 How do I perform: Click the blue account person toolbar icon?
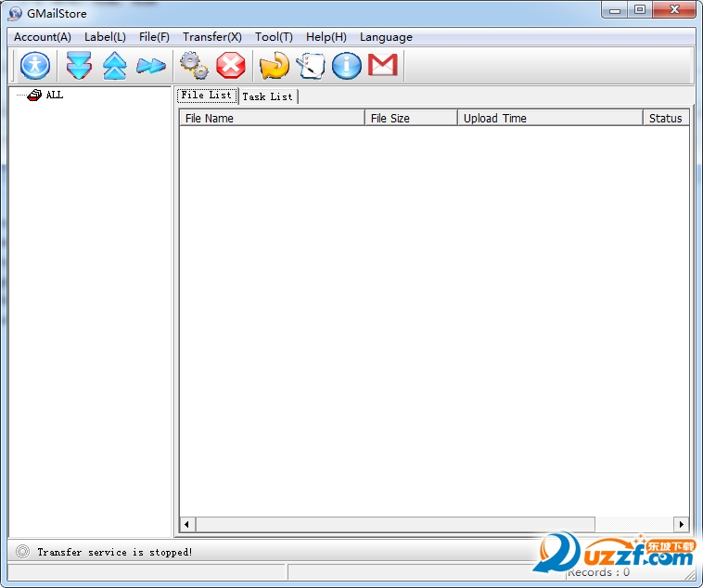click(35, 66)
